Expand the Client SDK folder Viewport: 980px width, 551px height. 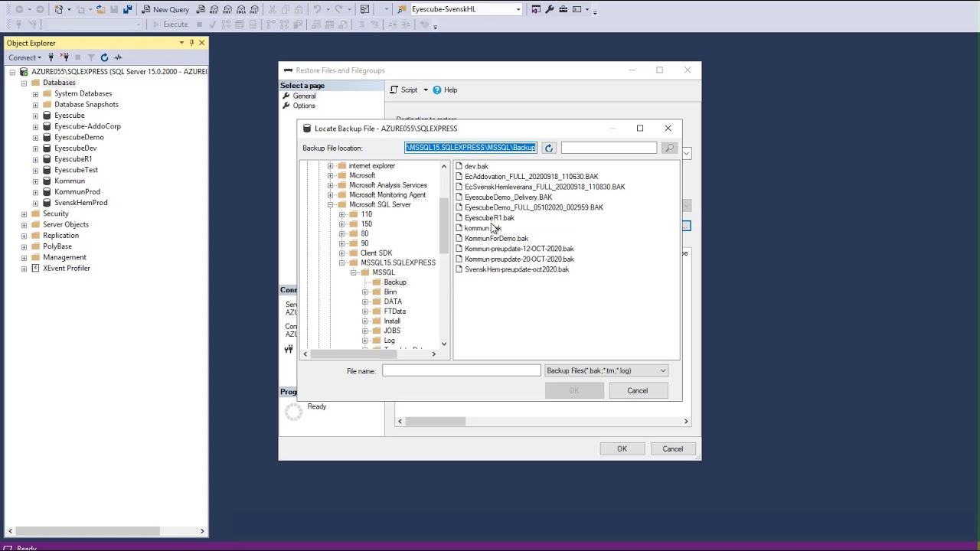[x=342, y=253]
